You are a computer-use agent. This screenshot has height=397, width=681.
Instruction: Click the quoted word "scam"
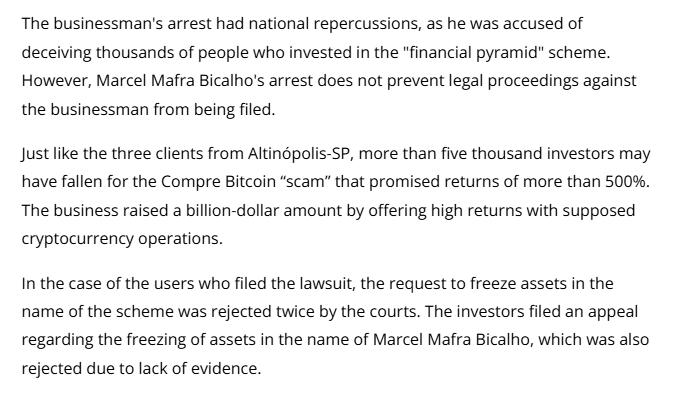pyautogui.click(x=306, y=182)
